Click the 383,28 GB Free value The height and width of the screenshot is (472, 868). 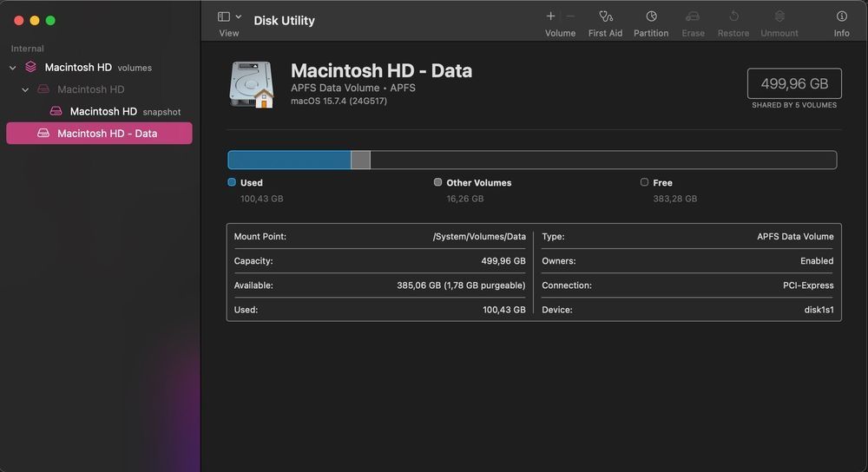pos(674,199)
